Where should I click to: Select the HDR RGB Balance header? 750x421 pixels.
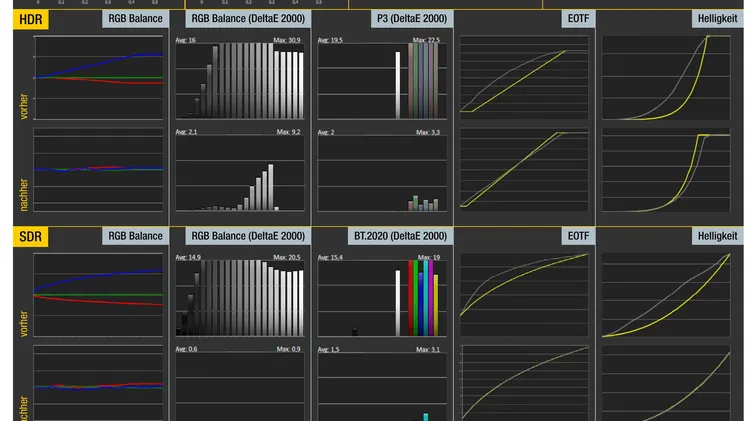point(133,19)
